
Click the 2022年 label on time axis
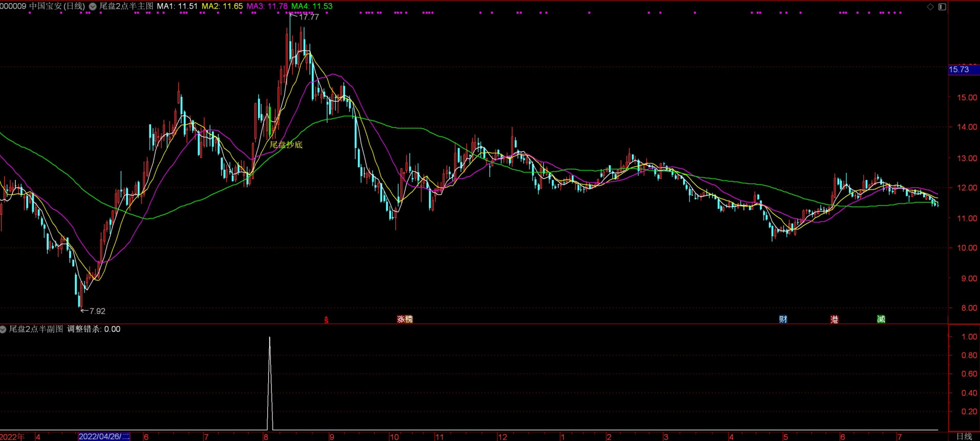click(12, 437)
